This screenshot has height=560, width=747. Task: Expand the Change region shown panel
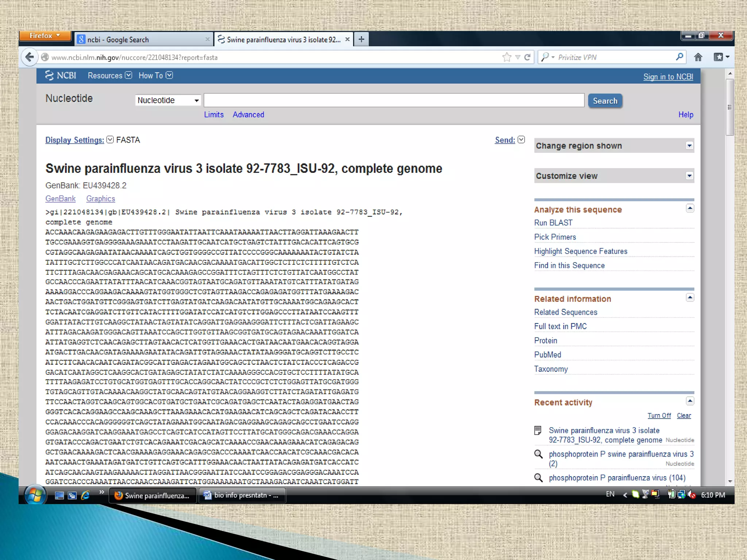(689, 146)
